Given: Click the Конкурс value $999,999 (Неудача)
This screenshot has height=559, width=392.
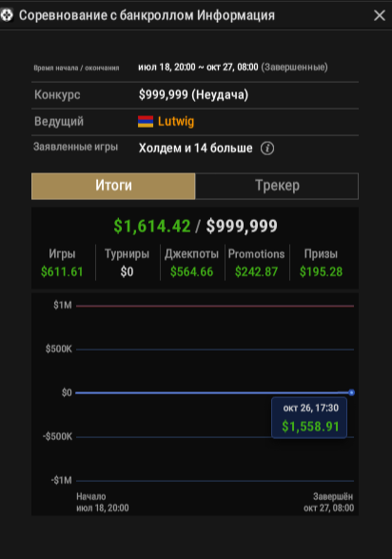Looking at the screenshot, I should [x=193, y=95].
